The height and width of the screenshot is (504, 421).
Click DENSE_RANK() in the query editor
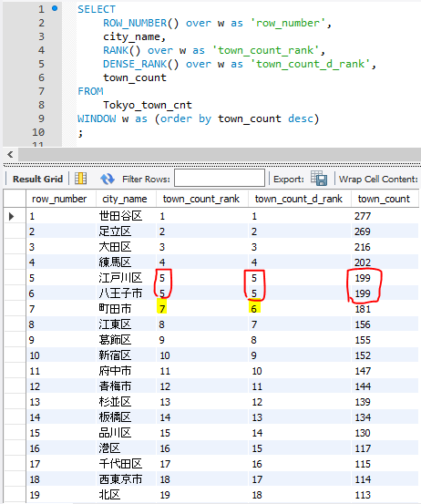click(140, 64)
